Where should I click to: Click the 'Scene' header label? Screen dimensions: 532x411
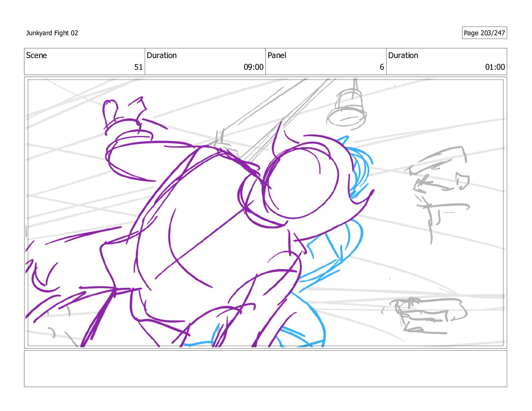(37, 55)
